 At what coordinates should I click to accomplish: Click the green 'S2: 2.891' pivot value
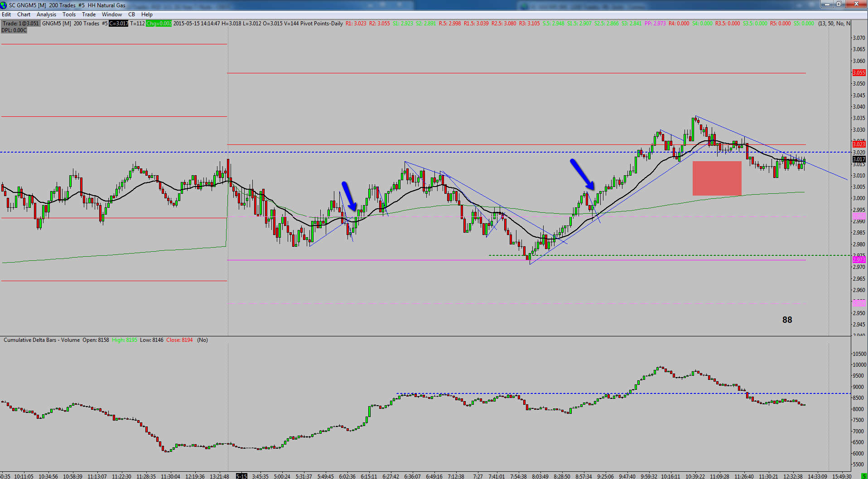pos(425,24)
